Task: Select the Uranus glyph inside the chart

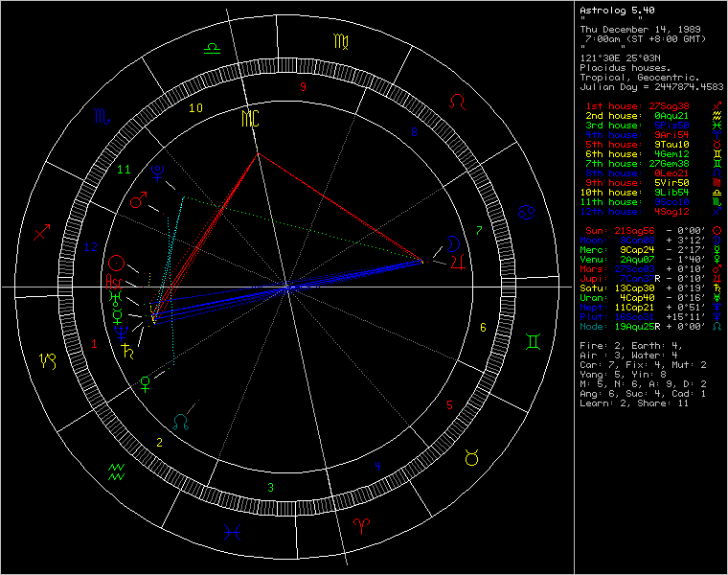Action: [x=115, y=297]
